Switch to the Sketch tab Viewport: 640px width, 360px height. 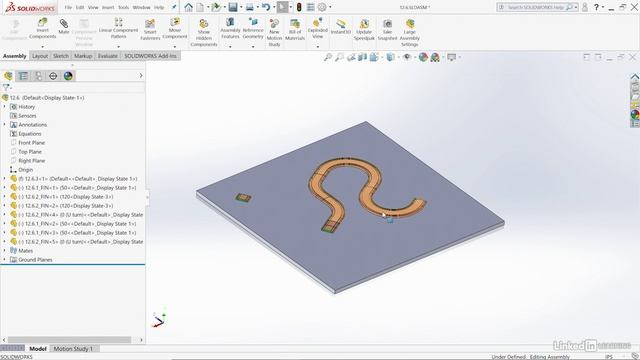click(61, 56)
